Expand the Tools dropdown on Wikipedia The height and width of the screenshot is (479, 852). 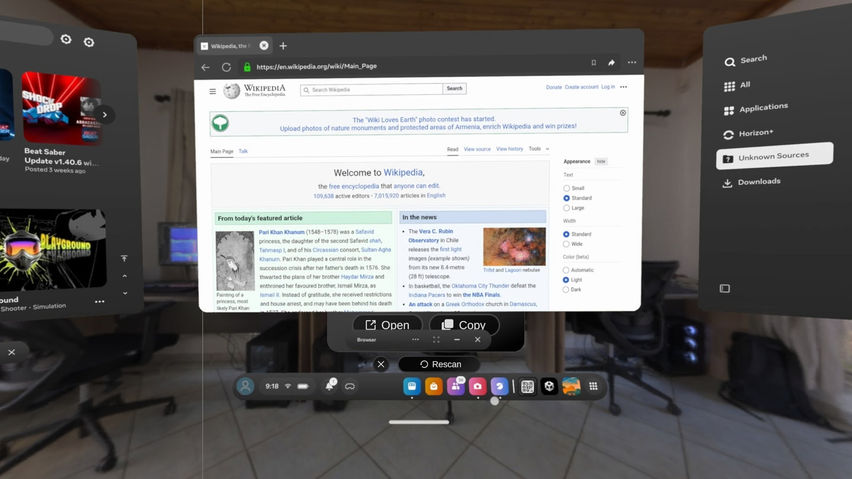[538, 148]
